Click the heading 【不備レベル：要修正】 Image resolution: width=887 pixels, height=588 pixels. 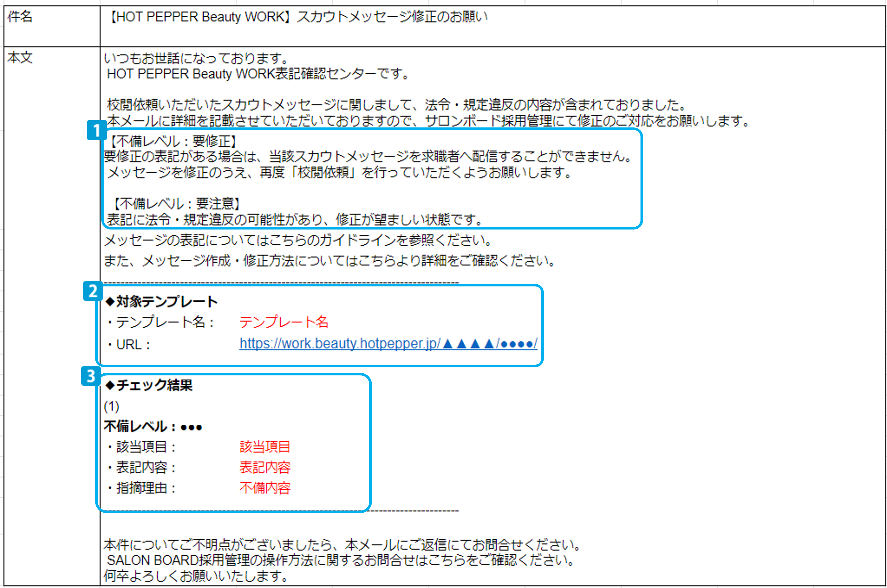[173, 141]
